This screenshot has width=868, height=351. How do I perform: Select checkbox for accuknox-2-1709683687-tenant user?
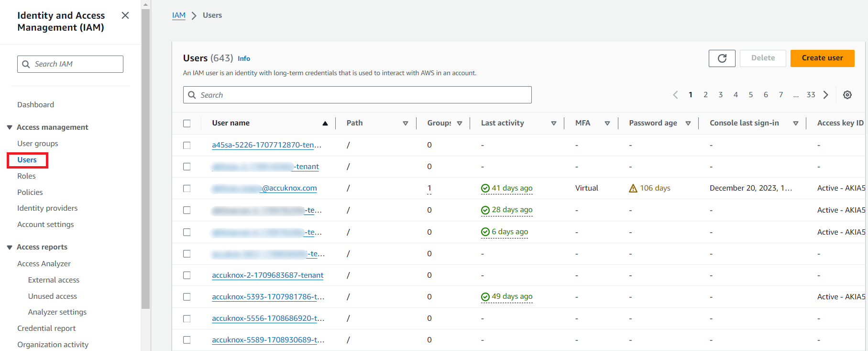187,275
